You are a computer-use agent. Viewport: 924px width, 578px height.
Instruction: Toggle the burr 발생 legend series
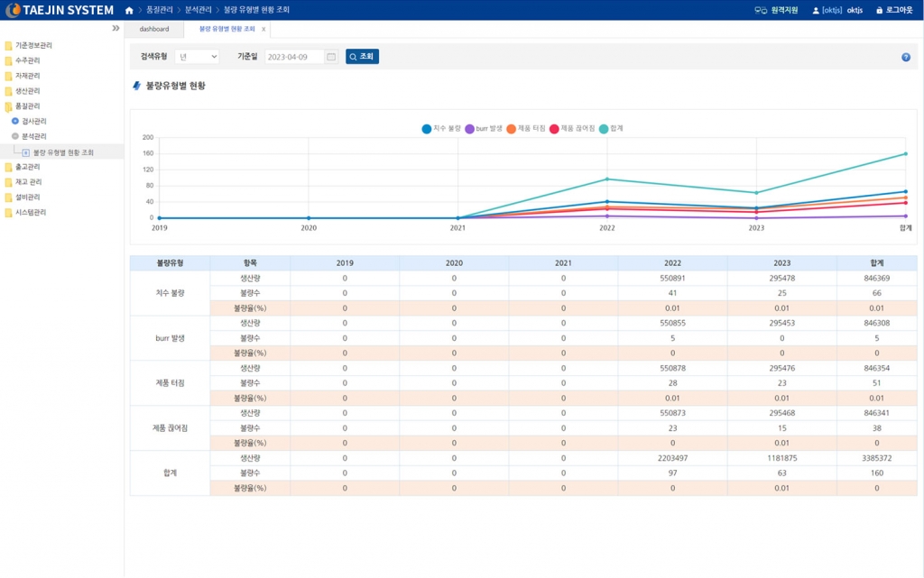(x=484, y=129)
